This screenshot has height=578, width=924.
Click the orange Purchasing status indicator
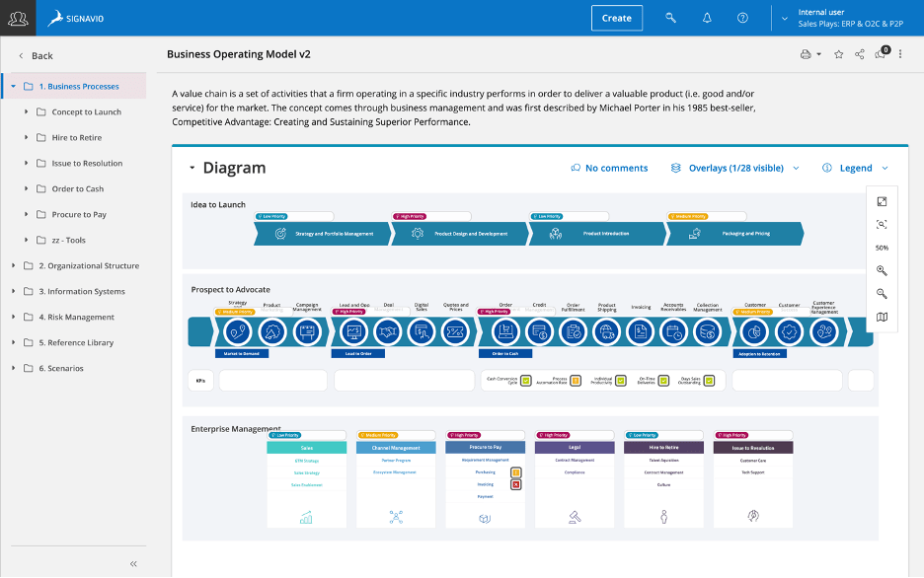[515, 472]
